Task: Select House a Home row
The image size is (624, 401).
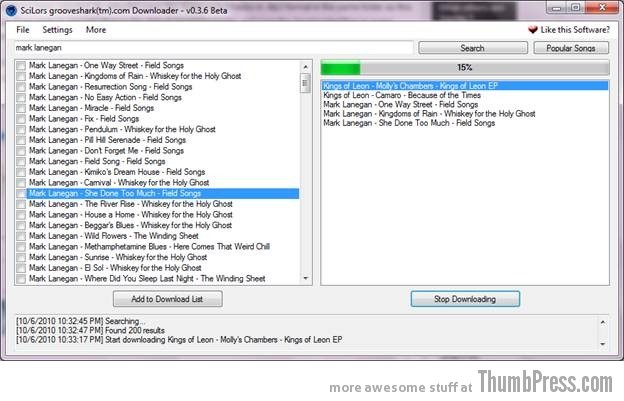Action: coord(131,215)
